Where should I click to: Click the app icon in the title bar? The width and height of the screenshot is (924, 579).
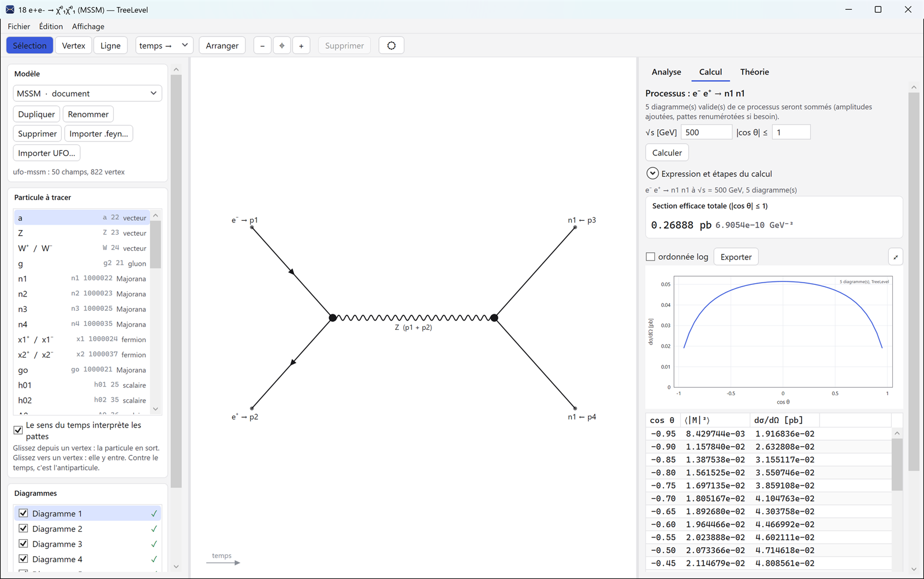pos(10,9)
